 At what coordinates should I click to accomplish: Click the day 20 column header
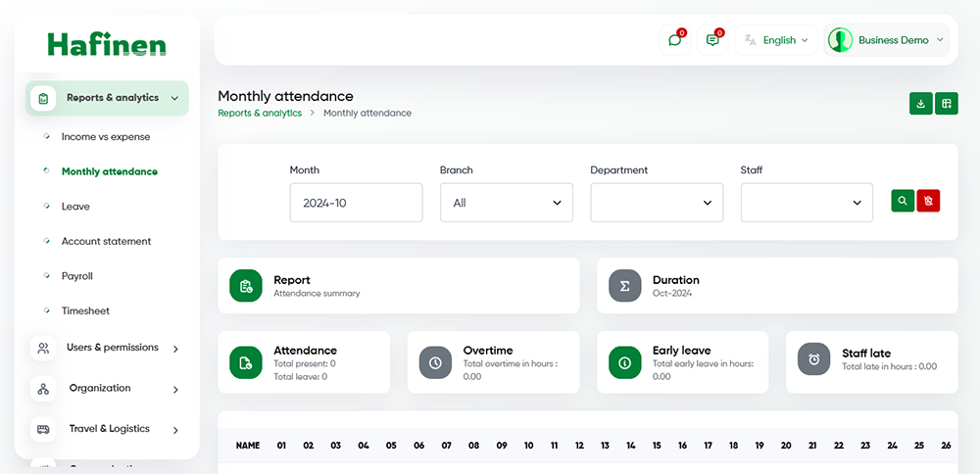786,446
